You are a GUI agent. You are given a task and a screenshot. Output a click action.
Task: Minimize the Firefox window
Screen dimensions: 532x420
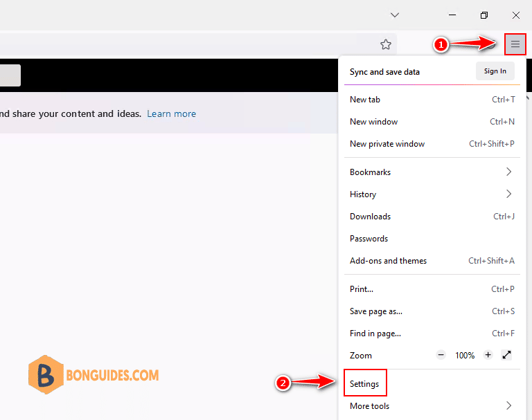(452, 15)
